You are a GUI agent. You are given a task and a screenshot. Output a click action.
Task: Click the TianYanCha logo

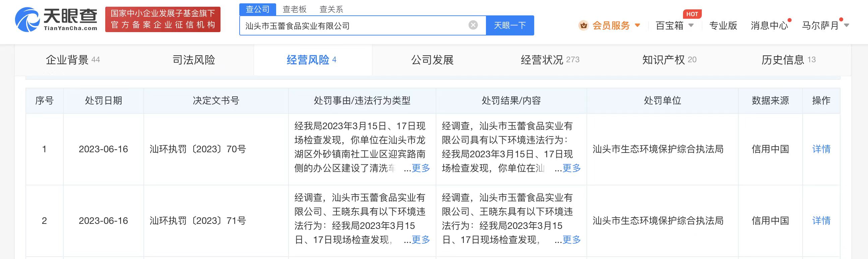pos(56,19)
